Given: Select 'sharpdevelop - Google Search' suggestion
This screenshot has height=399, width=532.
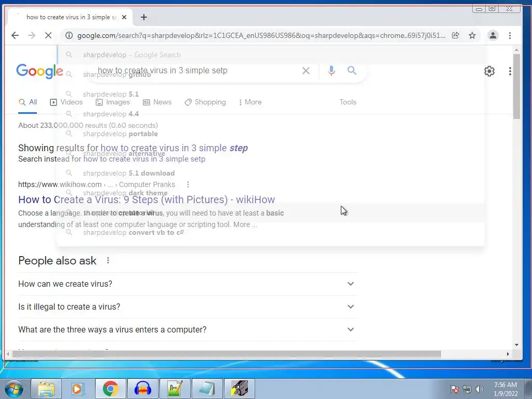Looking at the screenshot, I should coord(270,55).
